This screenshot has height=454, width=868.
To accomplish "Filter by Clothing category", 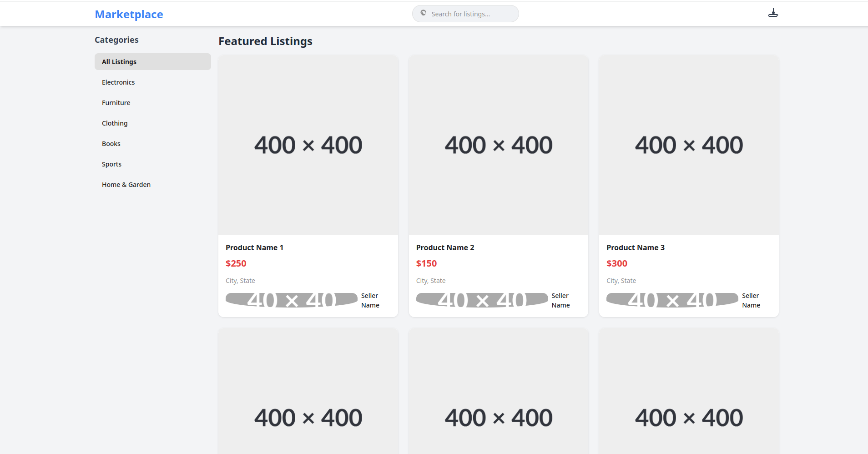I will coord(115,123).
